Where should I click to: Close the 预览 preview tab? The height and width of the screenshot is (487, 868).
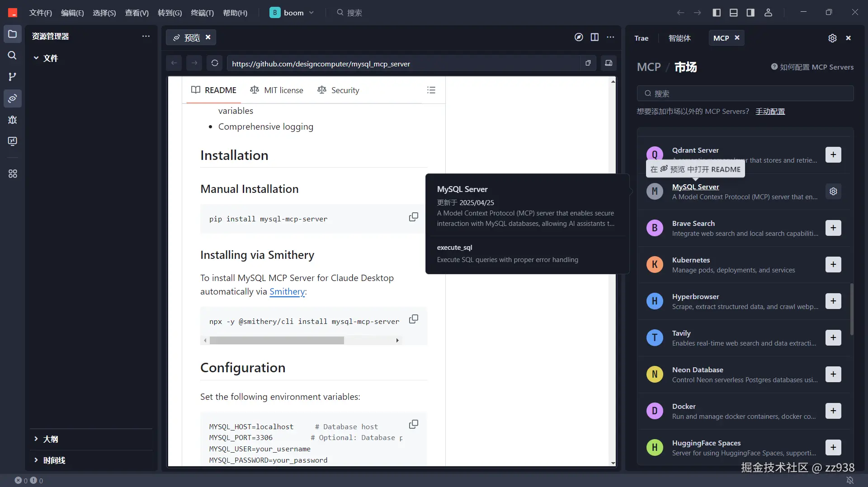tap(208, 37)
